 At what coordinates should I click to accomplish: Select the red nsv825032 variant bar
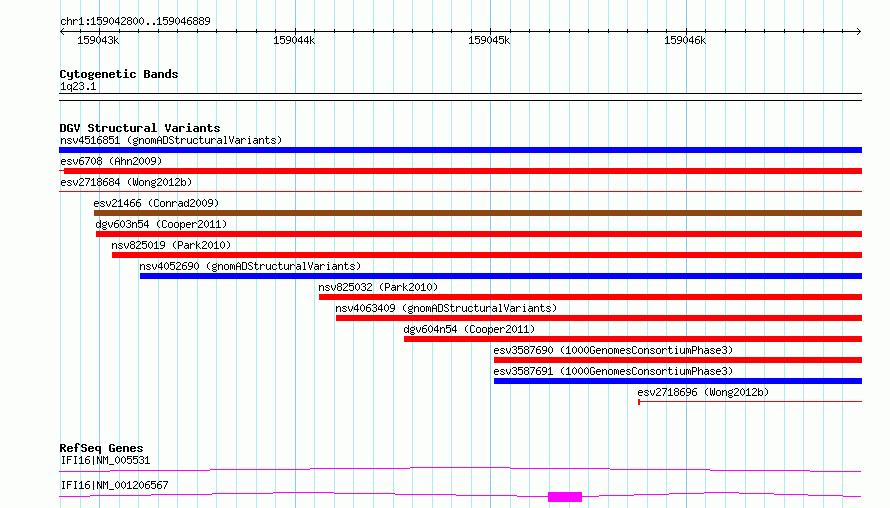pyautogui.click(x=590, y=297)
